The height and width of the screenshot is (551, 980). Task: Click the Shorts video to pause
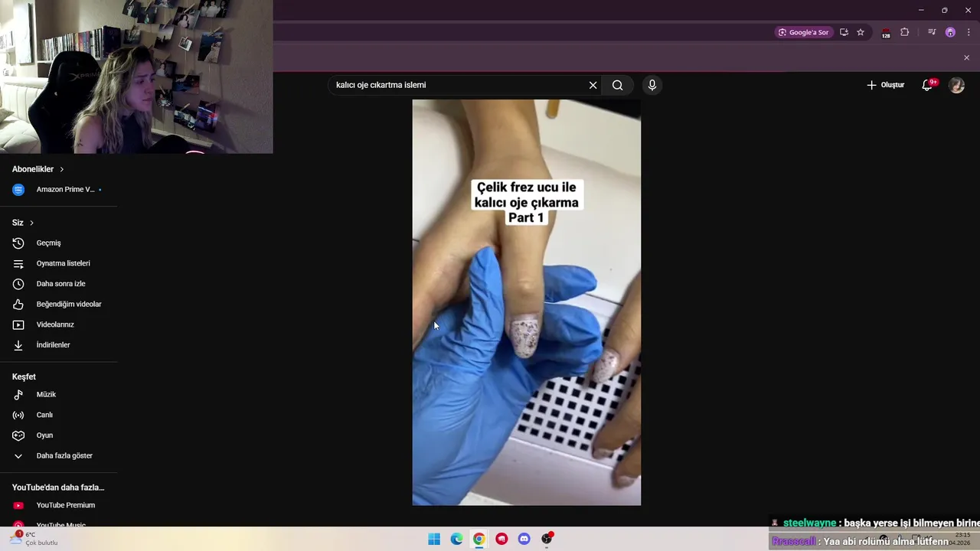tap(527, 302)
